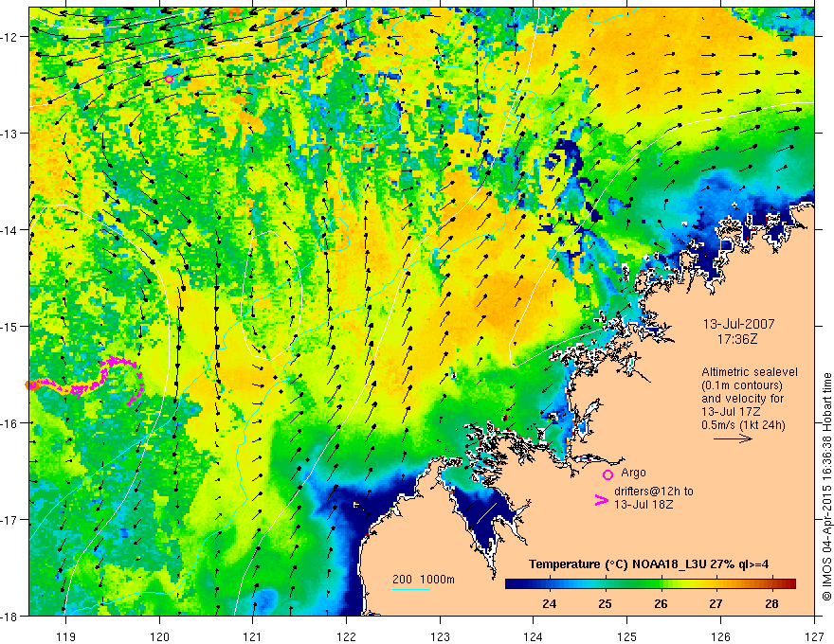The width and height of the screenshot is (834, 644).
Task: Click the 'Temperature (°C) NOAA18_L3U 27% ql>=4' title
Action: (648, 564)
